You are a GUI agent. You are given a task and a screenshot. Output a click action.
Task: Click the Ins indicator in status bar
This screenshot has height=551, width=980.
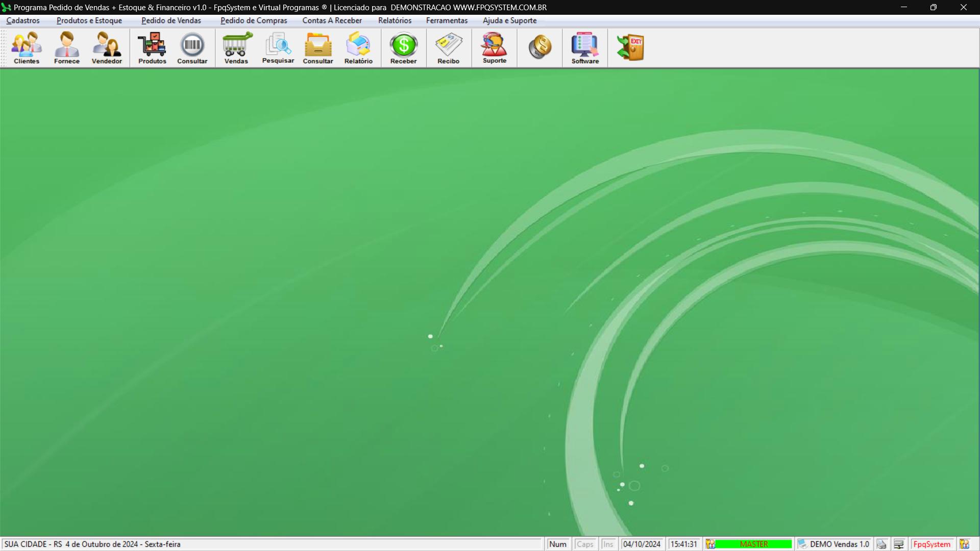pos(608,544)
